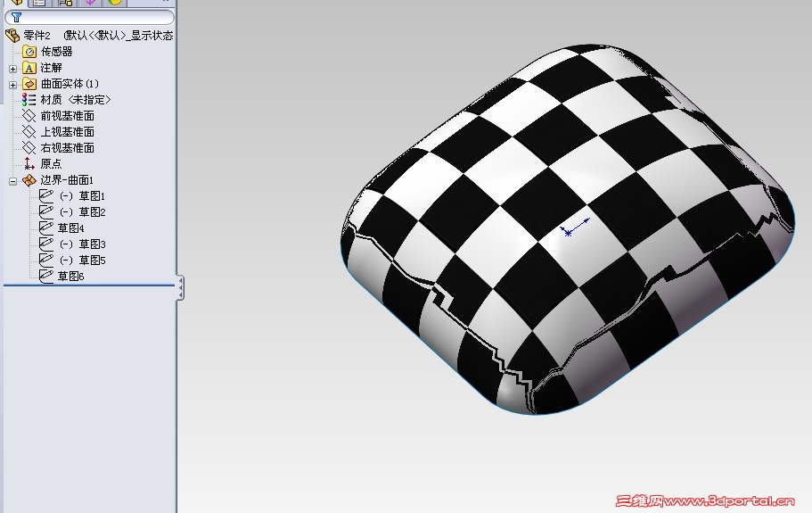Screen dimensions: 812x513
Task: Select the 材质 <未指定> label
Action: pyautogui.click(x=76, y=100)
